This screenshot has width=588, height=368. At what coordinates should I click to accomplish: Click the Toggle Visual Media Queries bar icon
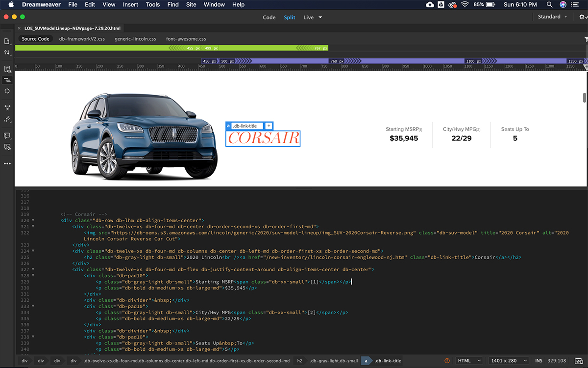tap(7, 80)
